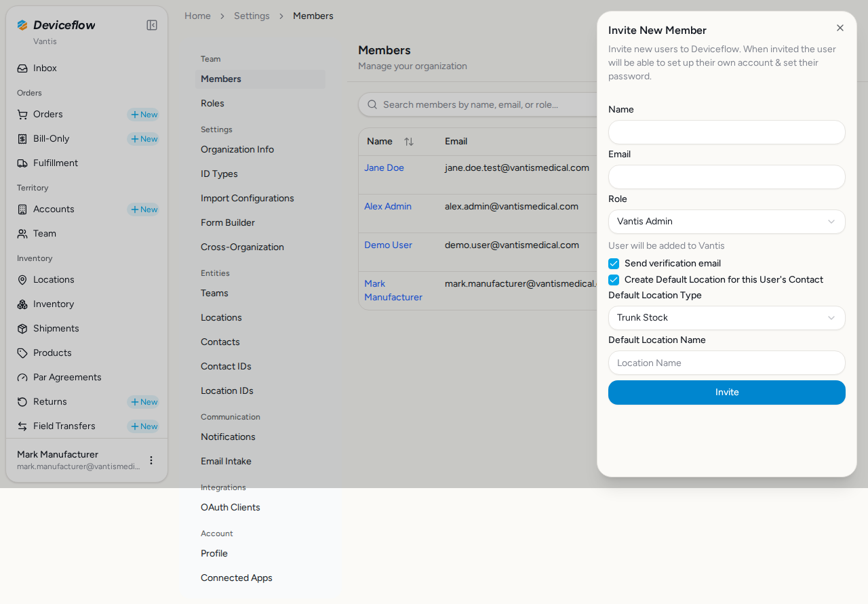This screenshot has width=868, height=604.
Task: Create a new order with + New
Action: coord(144,115)
